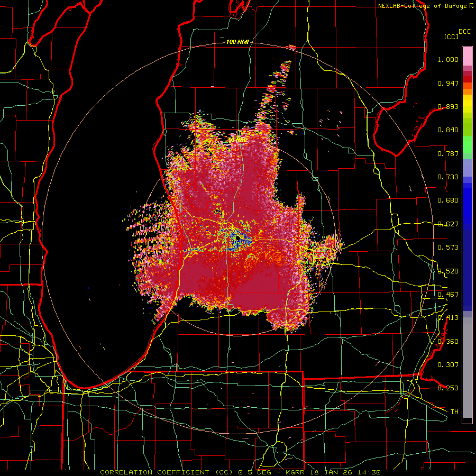Image resolution: width=476 pixels, height=476 pixels.
Task: Click the 0.573 scale label
Action: click(x=448, y=248)
